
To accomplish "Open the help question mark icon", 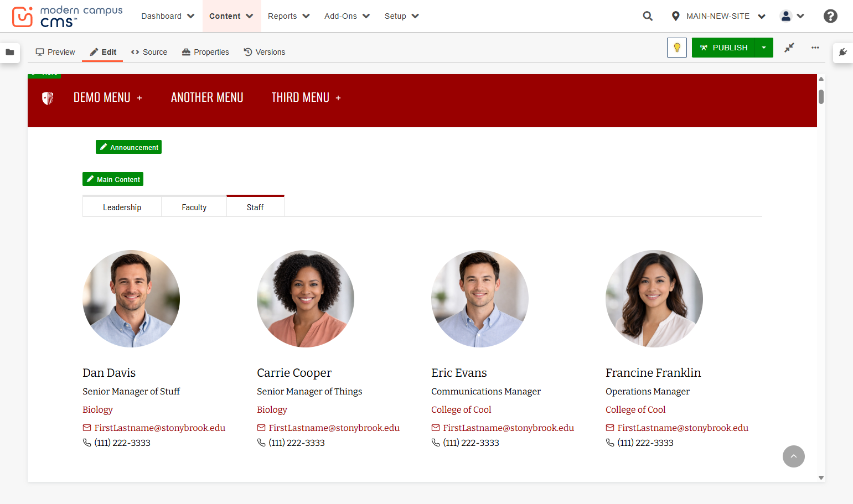I will tap(830, 16).
